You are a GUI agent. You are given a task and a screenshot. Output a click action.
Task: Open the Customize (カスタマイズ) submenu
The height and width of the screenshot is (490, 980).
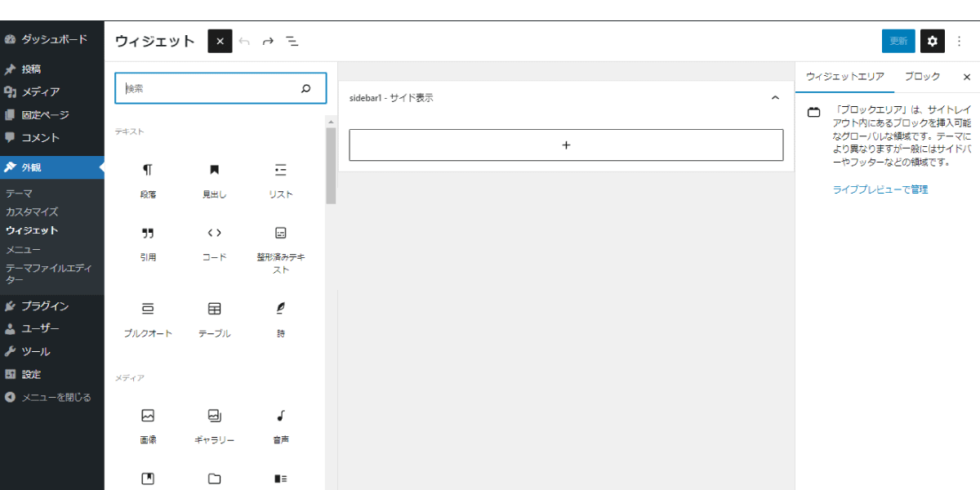tap(32, 212)
